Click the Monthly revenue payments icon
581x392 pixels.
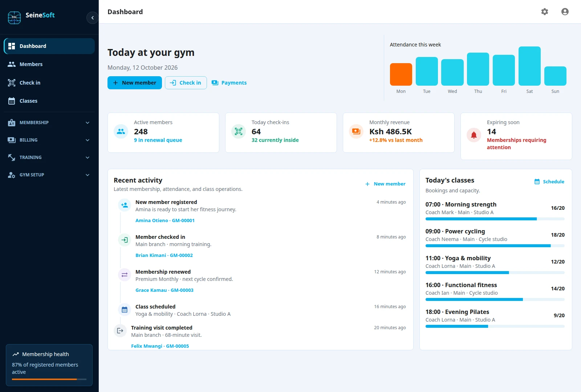point(356,131)
